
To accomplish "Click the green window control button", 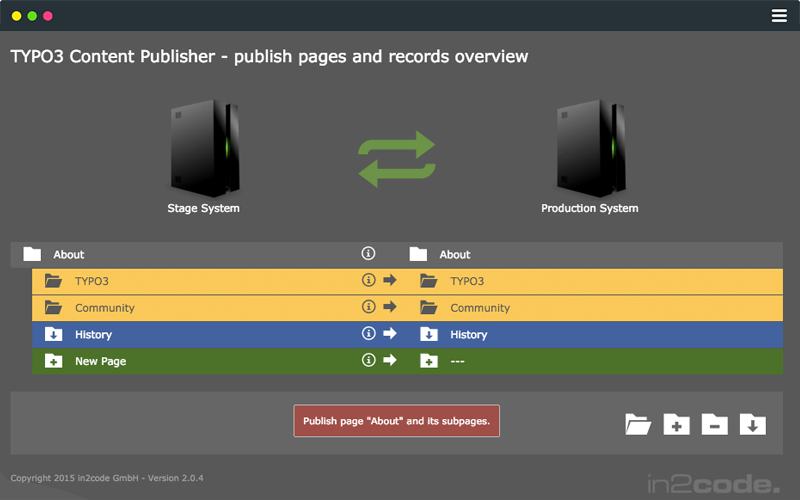I will coord(32,16).
